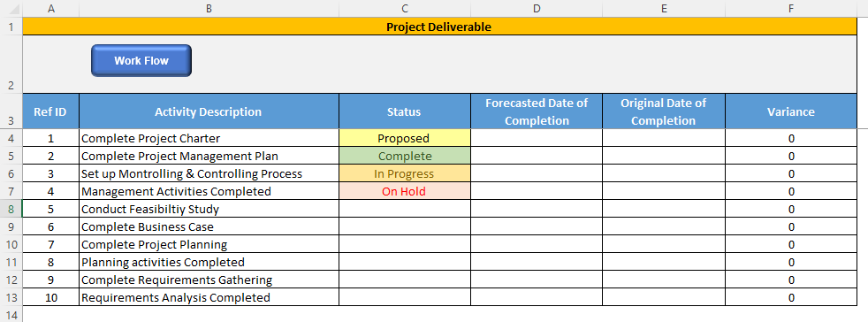This screenshot has height=322, width=868.
Task: Select the Variance header cell
Action: (791, 111)
